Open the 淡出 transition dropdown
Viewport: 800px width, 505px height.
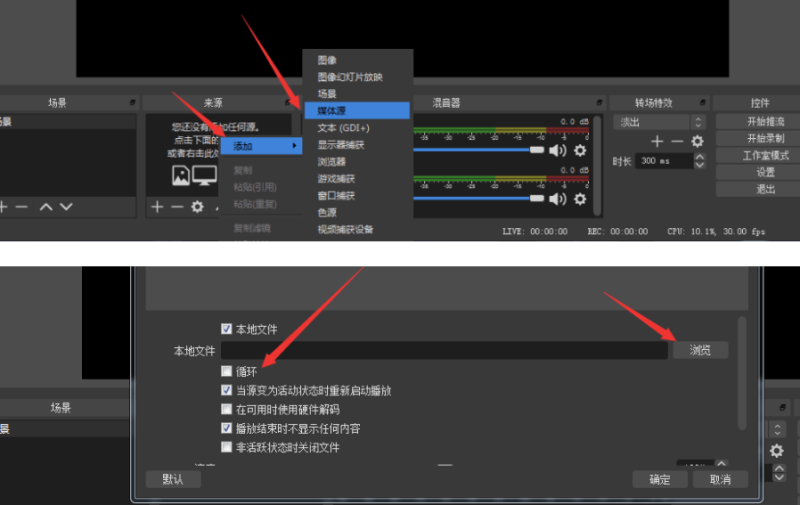(x=659, y=122)
